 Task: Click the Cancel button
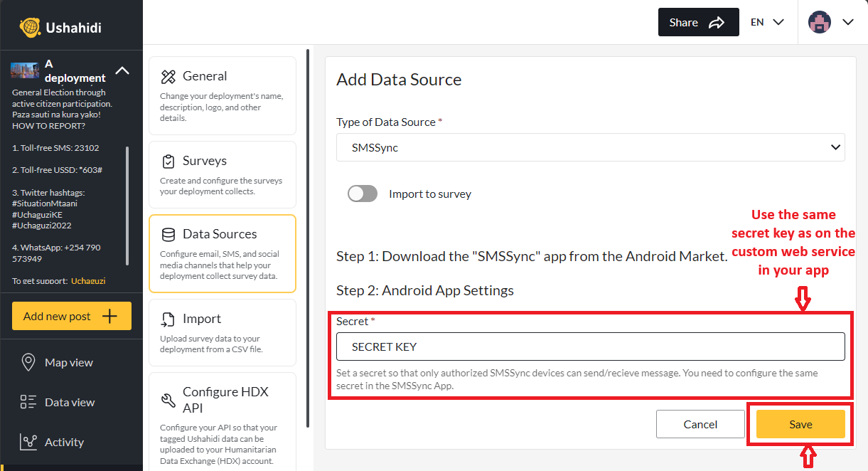click(x=700, y=423)
